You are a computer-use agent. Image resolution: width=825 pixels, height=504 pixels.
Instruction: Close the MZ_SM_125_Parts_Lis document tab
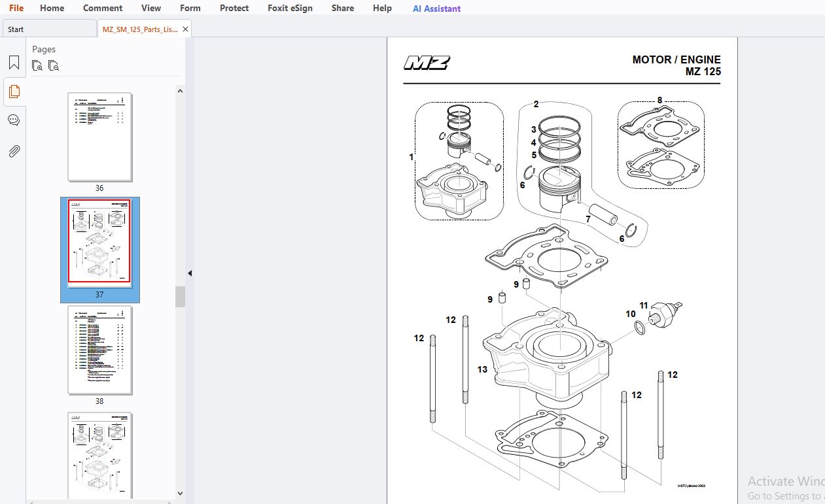pos(186,29)
